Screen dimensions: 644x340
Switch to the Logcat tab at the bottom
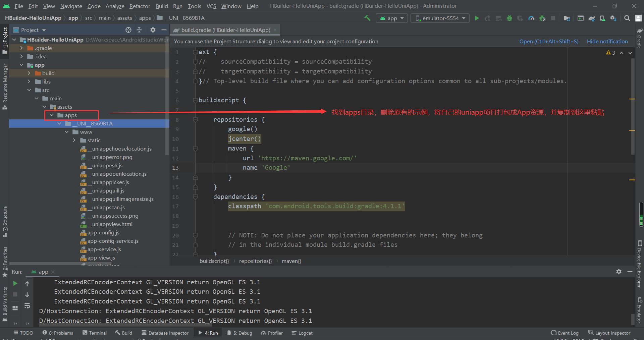(302, 333)
